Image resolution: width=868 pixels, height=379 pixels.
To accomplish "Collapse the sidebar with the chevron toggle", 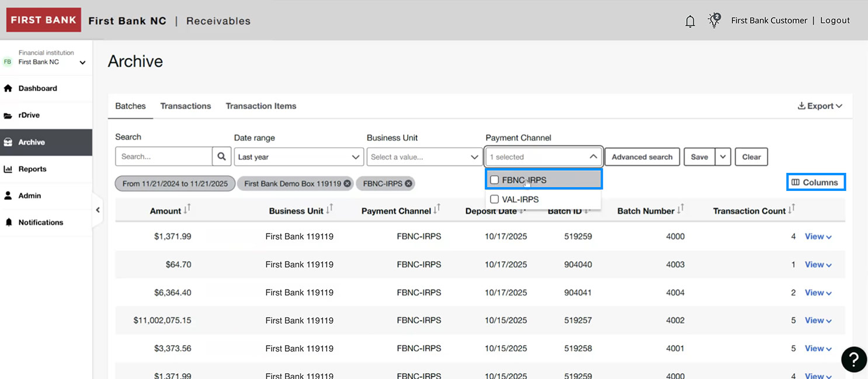I will 98,210.
